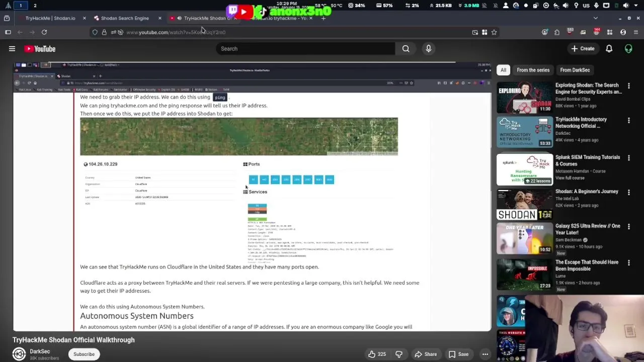The height and width of the screenshot is (362, 644).
Task: Go back to the previous browser page
Action: tap(20, 32)
